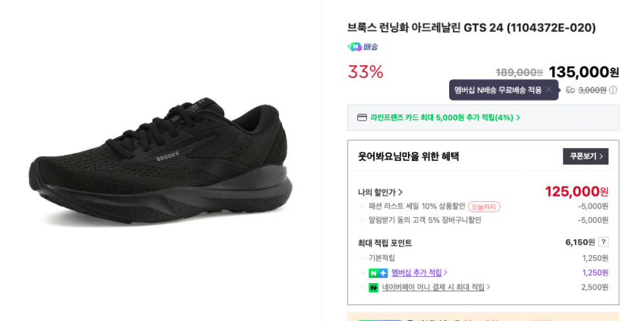644x321 pixels.
Task: Expand the 나의 할인가 details
Action: pos(380,193)
